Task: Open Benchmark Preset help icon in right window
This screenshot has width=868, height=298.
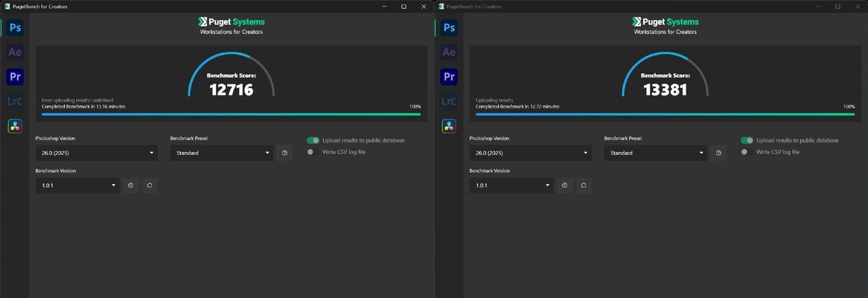Action: tap(718, 153)
